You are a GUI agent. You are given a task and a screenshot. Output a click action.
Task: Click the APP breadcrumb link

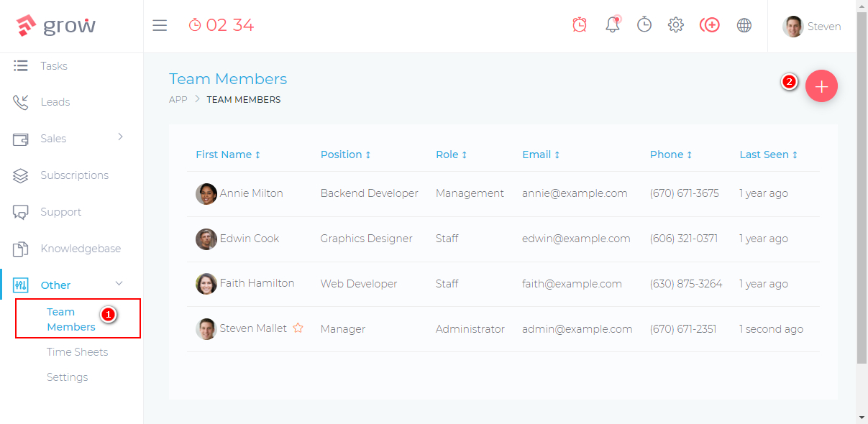(x=178, y=100)
